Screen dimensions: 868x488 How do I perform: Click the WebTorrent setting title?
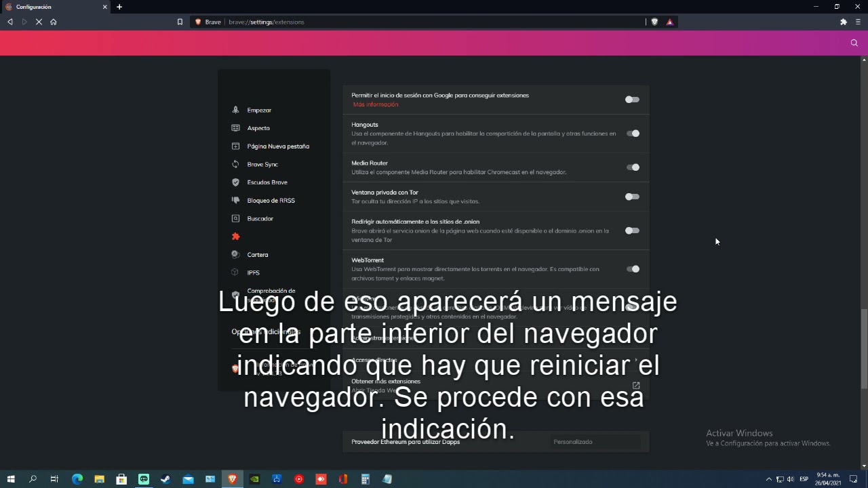(368, 260)
